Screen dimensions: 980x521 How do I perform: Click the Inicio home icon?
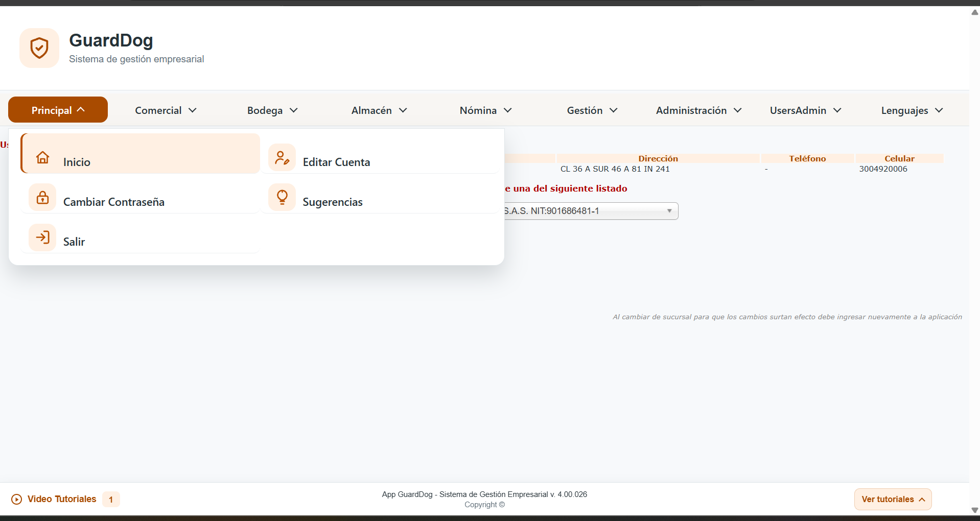coord(43,157)
